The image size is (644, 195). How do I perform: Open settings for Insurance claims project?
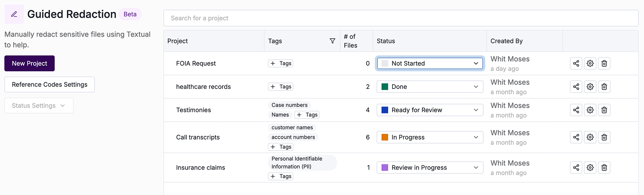590,168
